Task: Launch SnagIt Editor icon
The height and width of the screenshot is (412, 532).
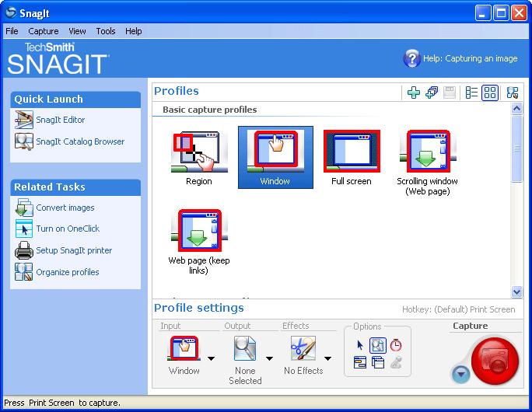Action: (24, 120)
